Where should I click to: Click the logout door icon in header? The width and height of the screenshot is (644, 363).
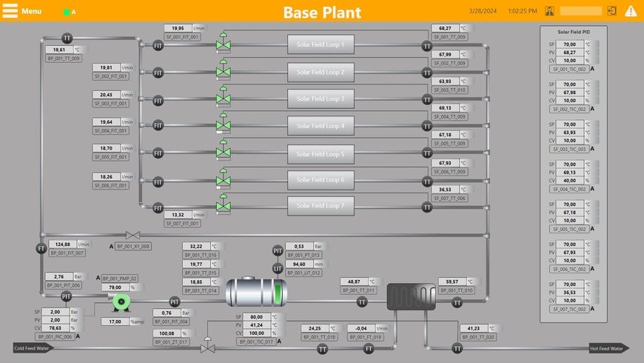click(x=611, y=11)
